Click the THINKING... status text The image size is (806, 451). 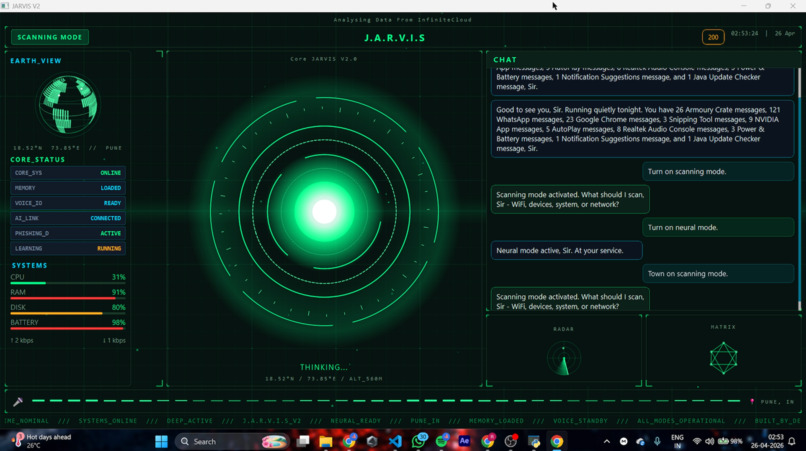pos(324,367)
